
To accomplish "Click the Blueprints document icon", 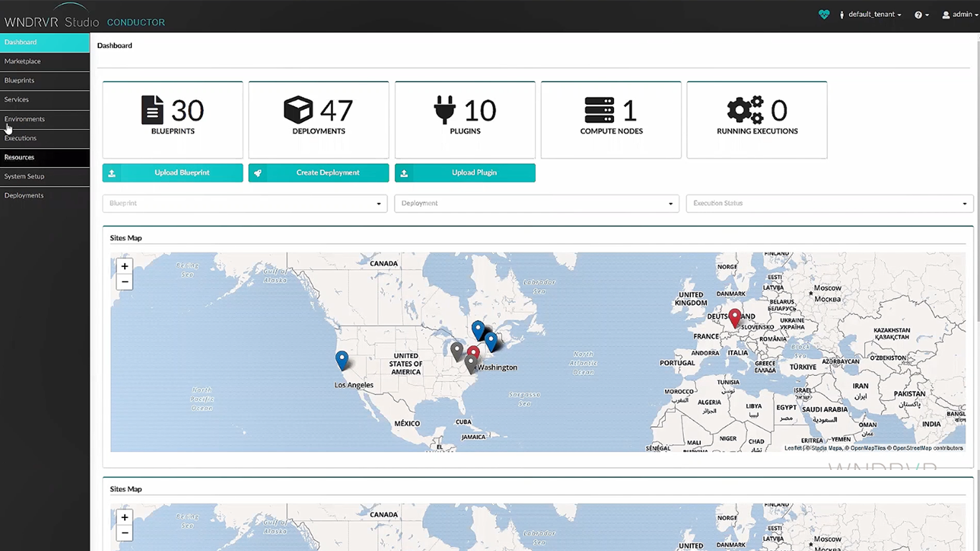I will click(x=152, y=110).
